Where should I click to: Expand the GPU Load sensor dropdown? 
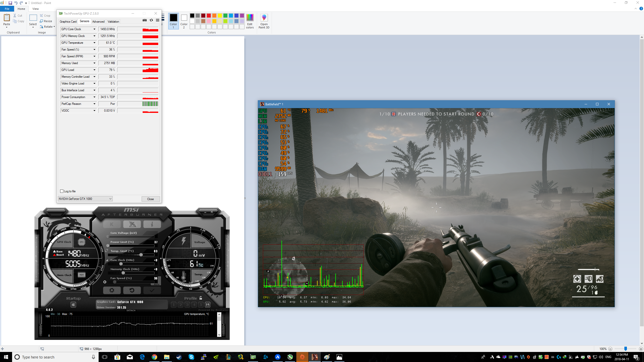pos(94,70)
